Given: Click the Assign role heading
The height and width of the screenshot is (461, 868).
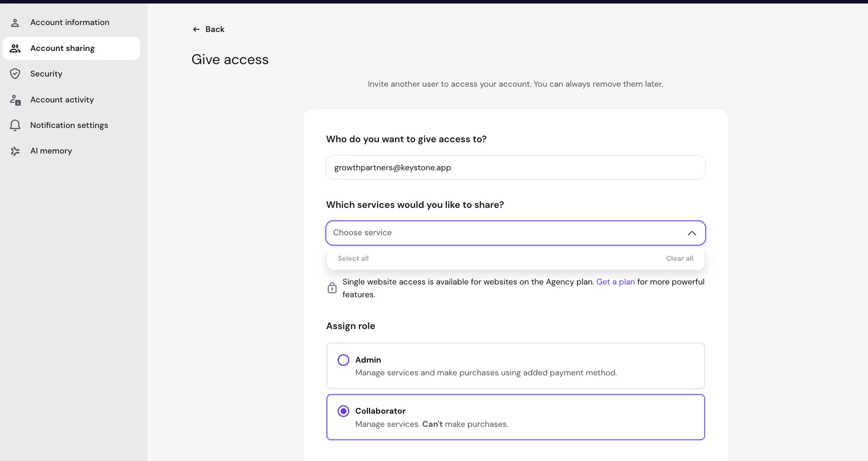Looking at the screenshot, I should pos(350,326).
